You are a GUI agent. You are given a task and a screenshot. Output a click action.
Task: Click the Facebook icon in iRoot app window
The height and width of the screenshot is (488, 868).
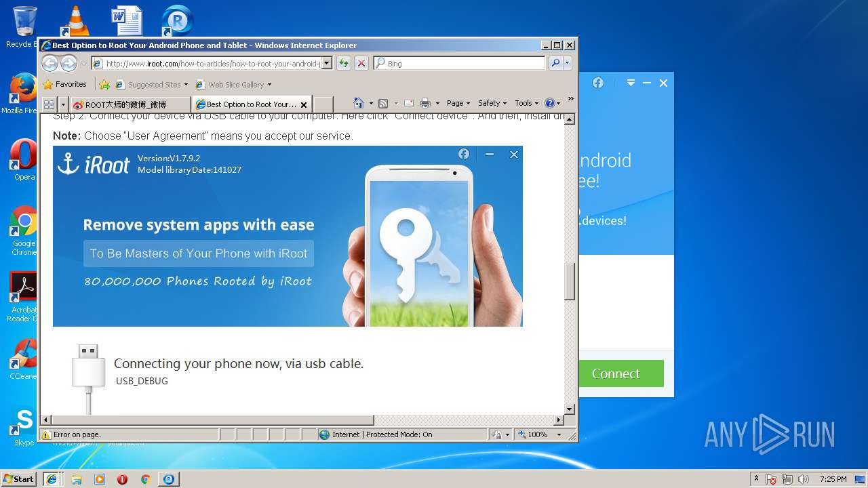pos(598,83)
